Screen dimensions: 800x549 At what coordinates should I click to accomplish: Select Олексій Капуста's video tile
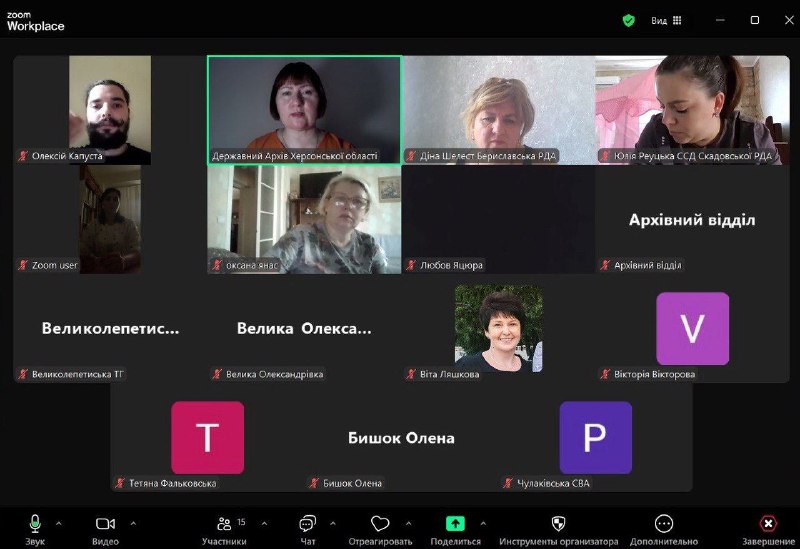(x=110, y=109)
